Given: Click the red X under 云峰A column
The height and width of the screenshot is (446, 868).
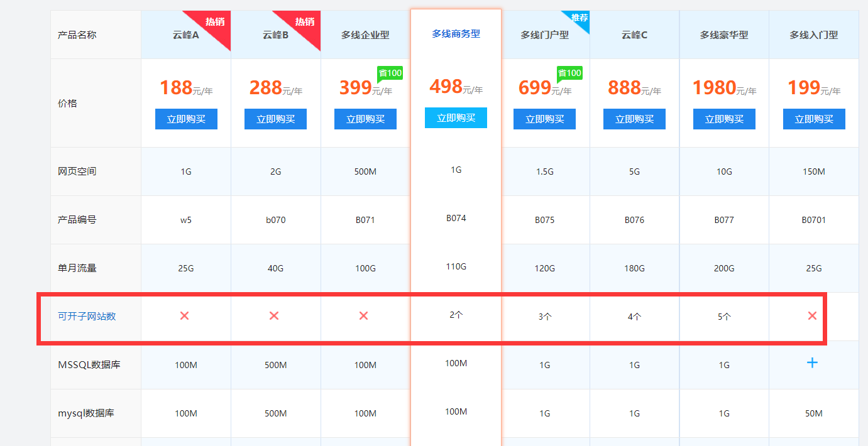Looking at the screenshot, I should pyautogui.click(x=184, y=316).
